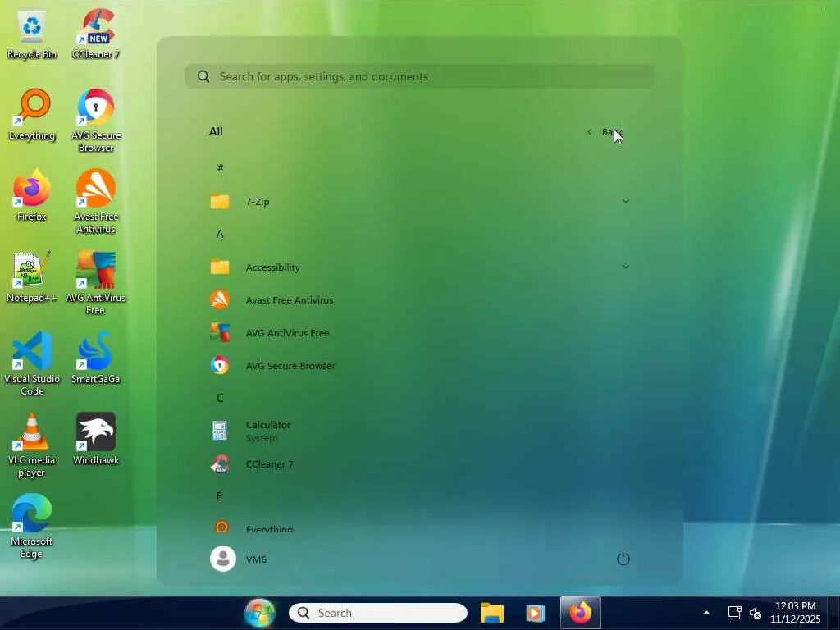Open the CCleaner 7 desktop shortcut
The image size is (840, 630).
(x=96, y=34)
